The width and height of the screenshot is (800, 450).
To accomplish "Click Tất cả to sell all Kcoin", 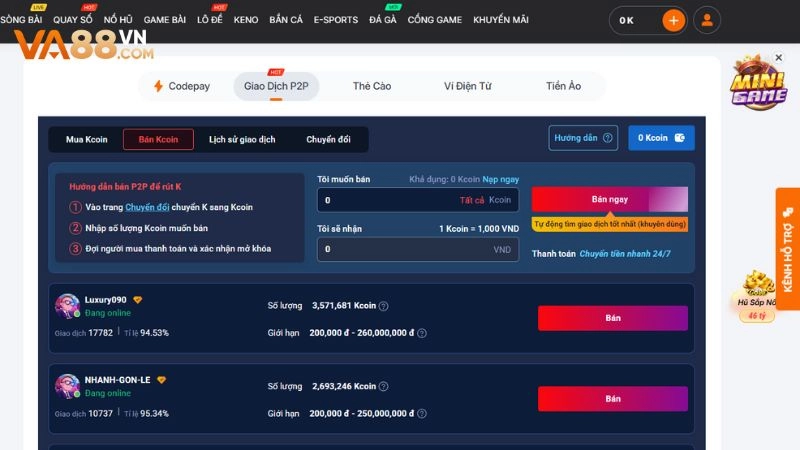I will [x=472, y=200].
